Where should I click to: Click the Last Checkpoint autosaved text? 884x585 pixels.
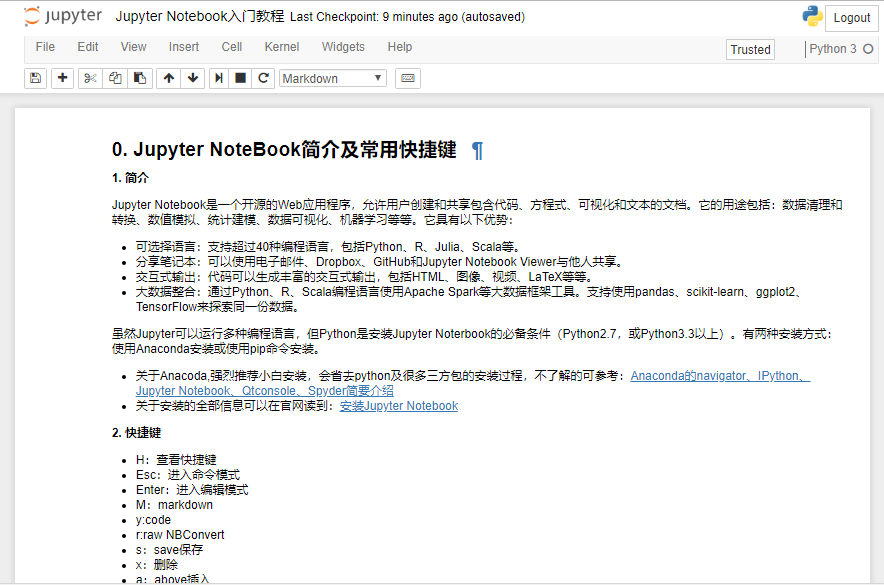(x=407, y=17)
